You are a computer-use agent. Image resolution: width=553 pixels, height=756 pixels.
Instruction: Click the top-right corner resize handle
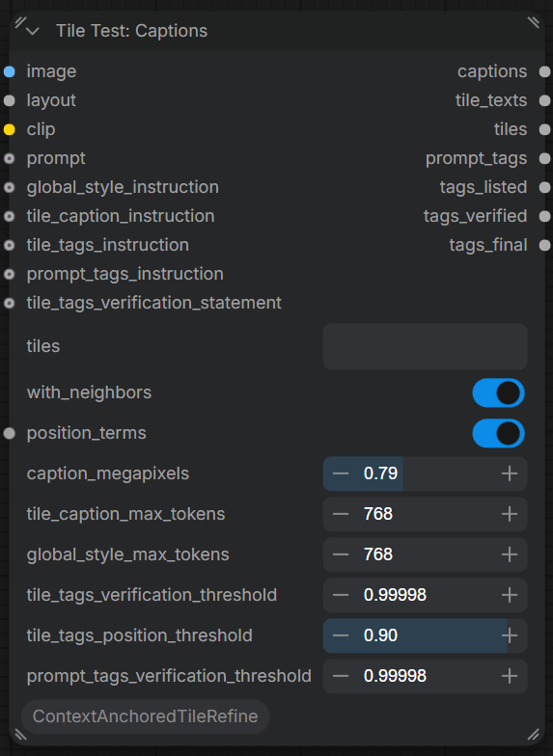tap(534, 22)
